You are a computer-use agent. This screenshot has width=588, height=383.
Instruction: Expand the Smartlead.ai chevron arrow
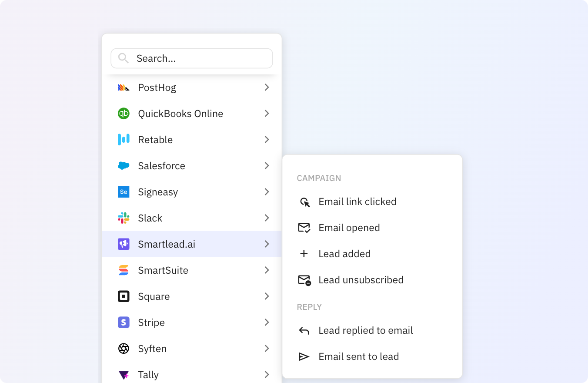point(267,244)
